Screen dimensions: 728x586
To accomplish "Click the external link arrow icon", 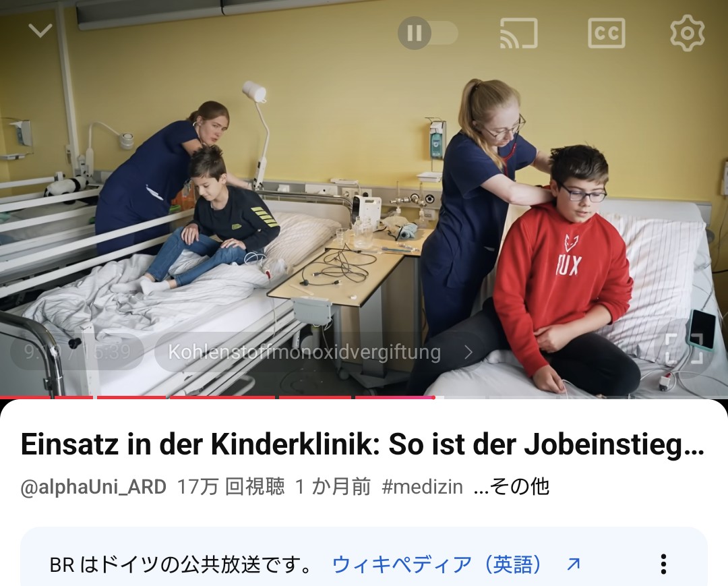I will click(574, 564).
